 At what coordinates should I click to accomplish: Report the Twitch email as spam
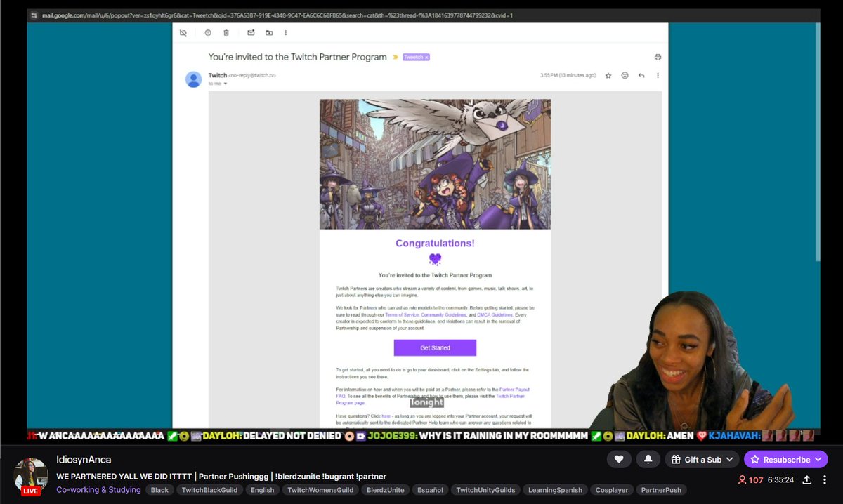pyautogui.click(x=208, y=32)
